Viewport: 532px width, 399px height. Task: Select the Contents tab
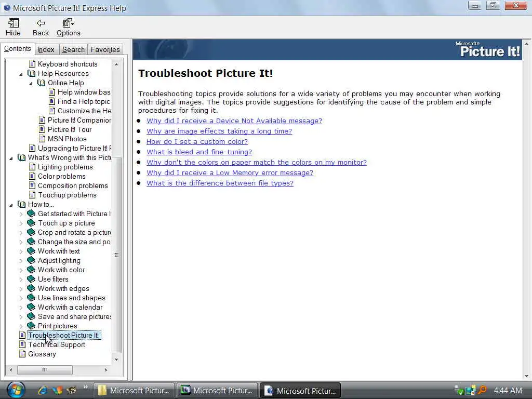[17, 48]
